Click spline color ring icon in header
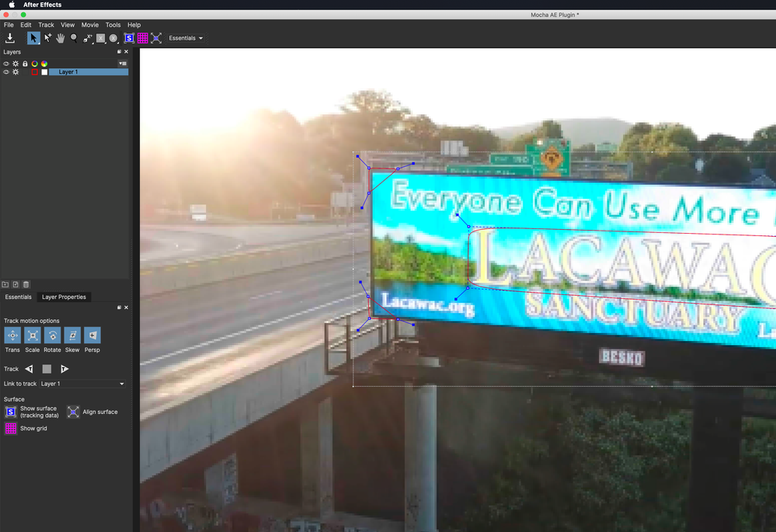The height and width of the screenshot is (532, 776). point(35,64)
